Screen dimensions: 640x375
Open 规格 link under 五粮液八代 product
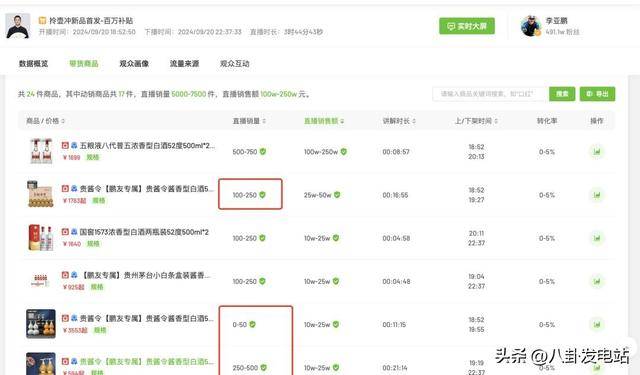[x=93, y=158]
